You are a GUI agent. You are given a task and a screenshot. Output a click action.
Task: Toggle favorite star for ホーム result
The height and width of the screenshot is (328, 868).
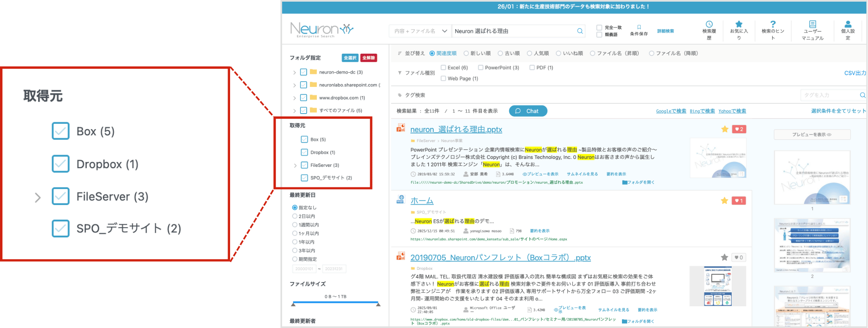click(725, 200)
